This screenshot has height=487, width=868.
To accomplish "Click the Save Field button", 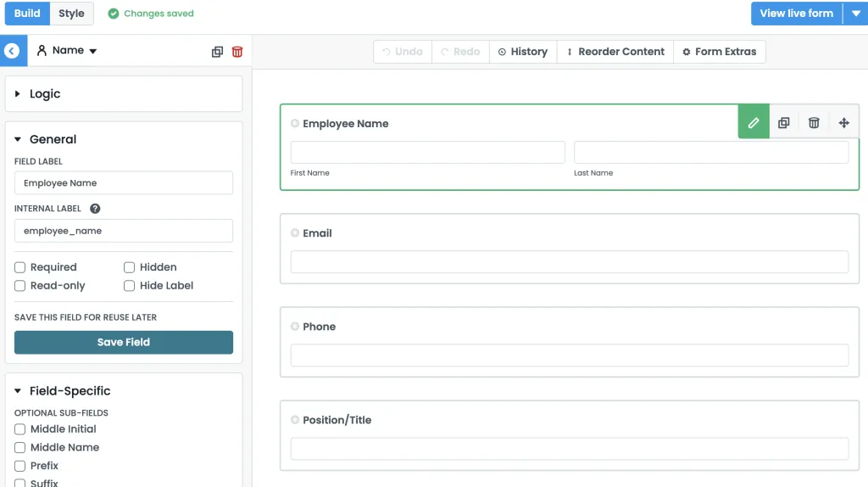I will tap(124, 342).
